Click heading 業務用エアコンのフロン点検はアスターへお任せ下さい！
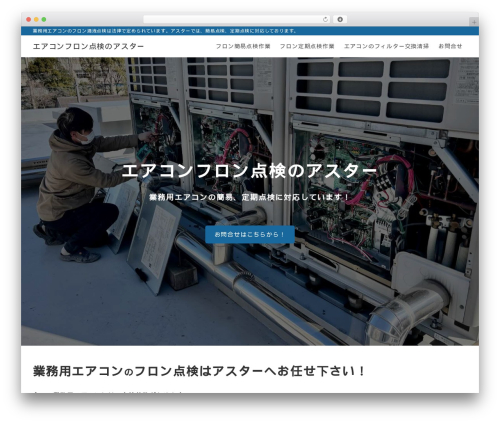The height and width of the screenshot is (423, 500). (x=199, y=371)
